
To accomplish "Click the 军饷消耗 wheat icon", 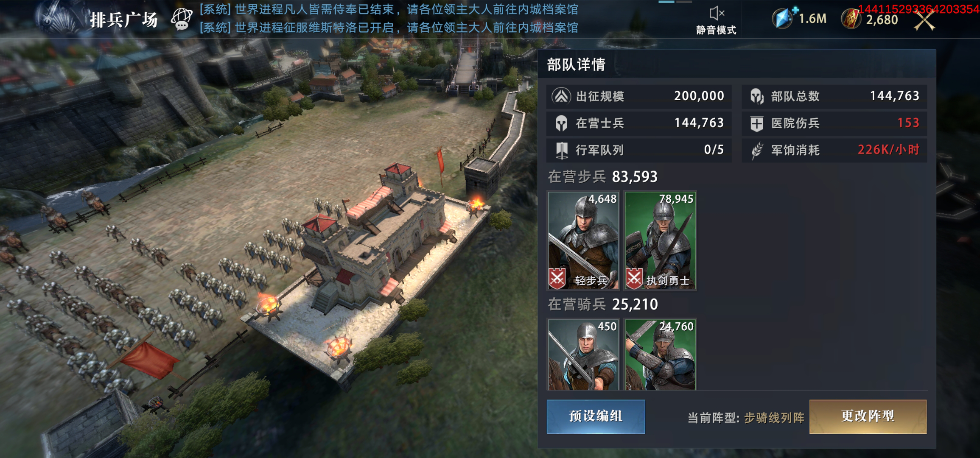I will coord(757,150).
